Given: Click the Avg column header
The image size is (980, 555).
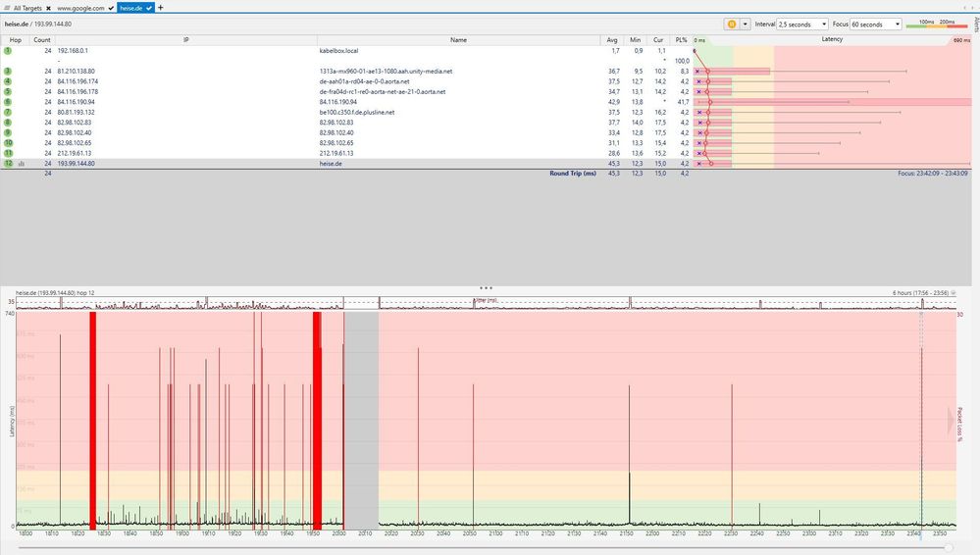Looking at the screenshot, I should pos(612,39).
